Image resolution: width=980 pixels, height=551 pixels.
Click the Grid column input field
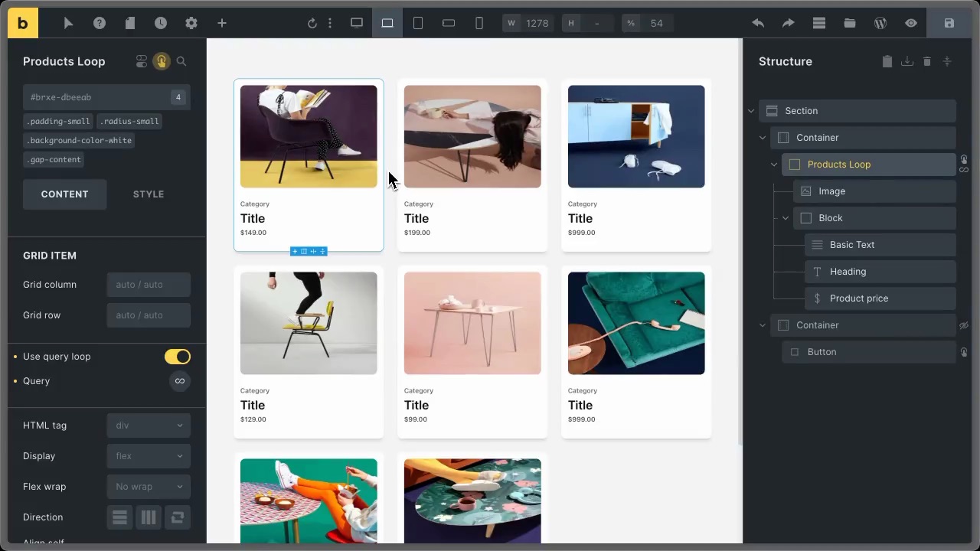(149, 285)
